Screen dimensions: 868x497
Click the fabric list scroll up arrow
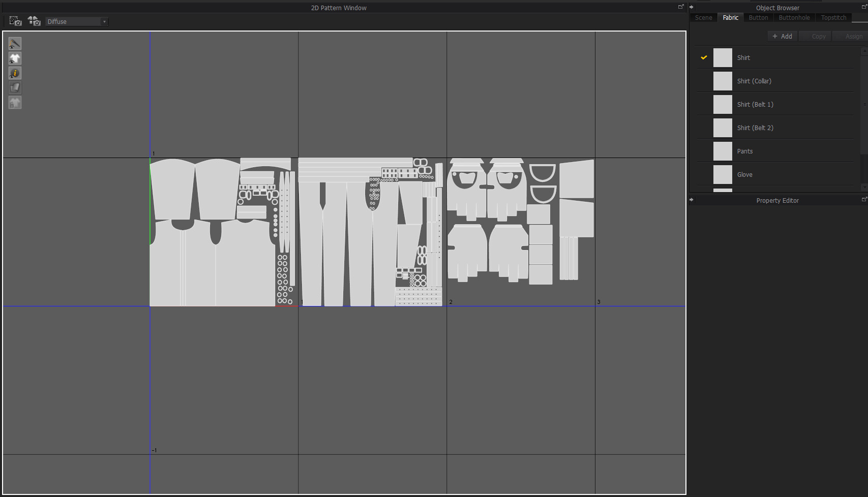[x=864, y=51]
